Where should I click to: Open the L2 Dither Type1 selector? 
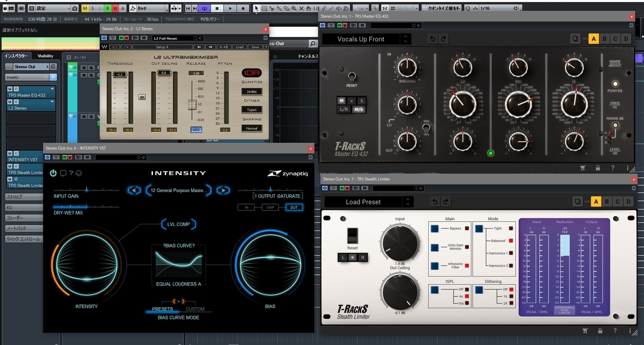(x=251, y=109)
